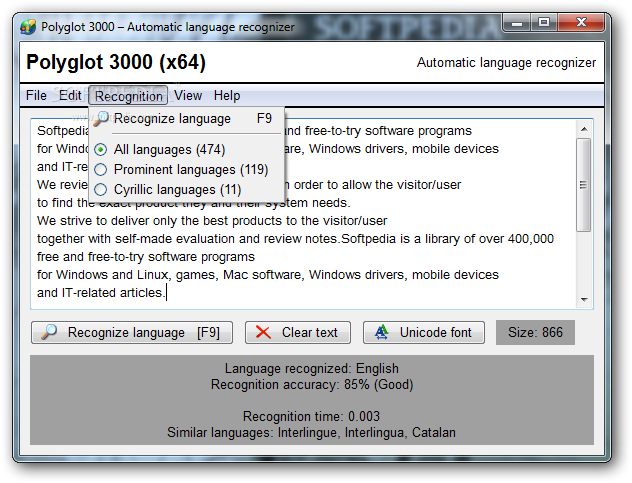Click 'Similar languages: Interlingue, Interlingua, Catalan' line
This screenshot has width=632, height=483.
click(311, 433)
